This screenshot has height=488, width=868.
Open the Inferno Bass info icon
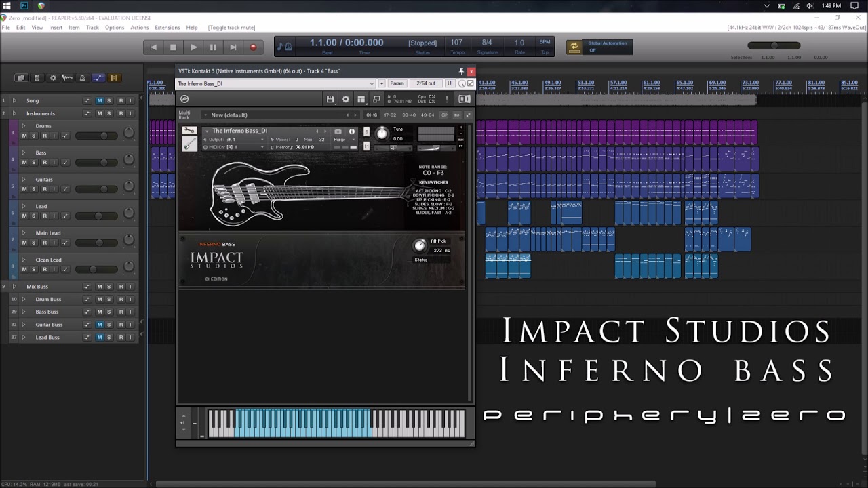[351, 131]
